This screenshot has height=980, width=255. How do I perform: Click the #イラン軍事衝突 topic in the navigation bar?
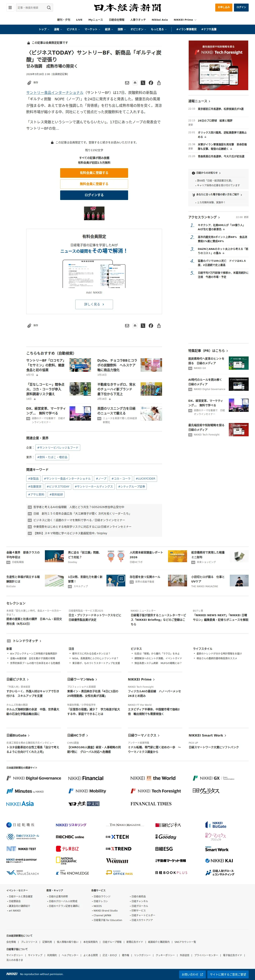click(186, 29)
